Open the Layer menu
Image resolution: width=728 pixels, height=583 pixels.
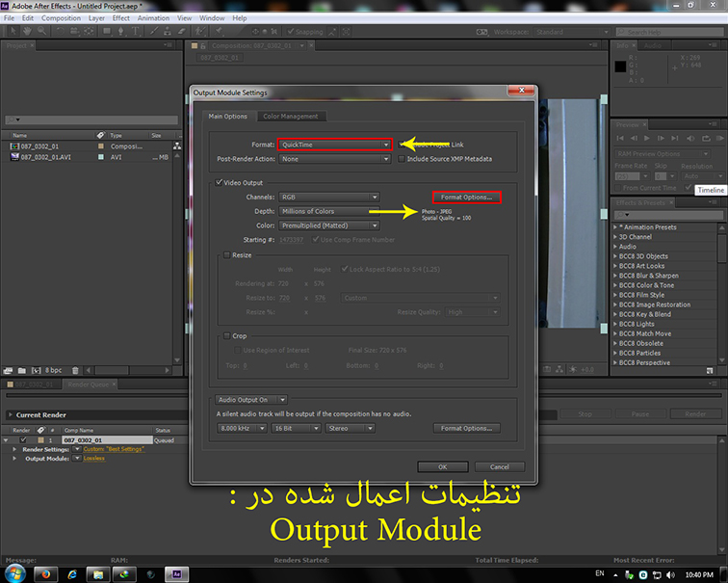tap(96, 18)
